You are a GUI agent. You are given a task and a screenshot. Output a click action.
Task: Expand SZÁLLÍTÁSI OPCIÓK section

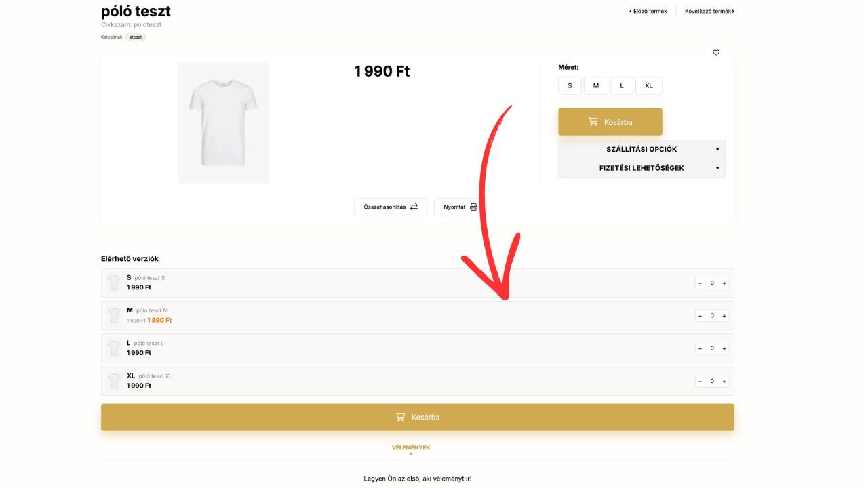642,149
